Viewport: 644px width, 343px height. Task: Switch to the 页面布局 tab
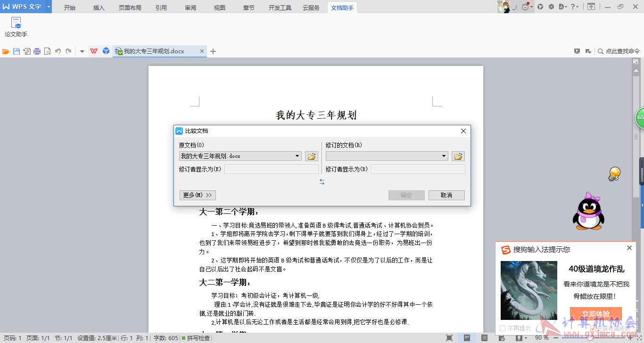point(130,8)
